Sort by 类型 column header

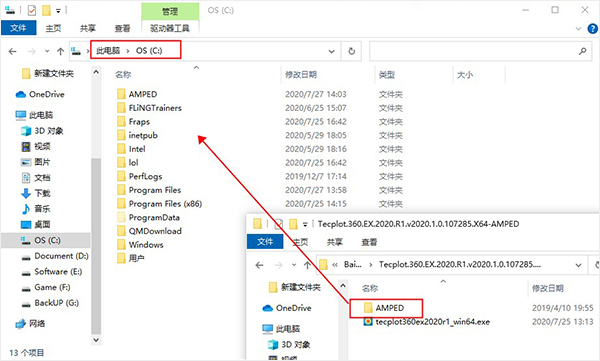387,75
